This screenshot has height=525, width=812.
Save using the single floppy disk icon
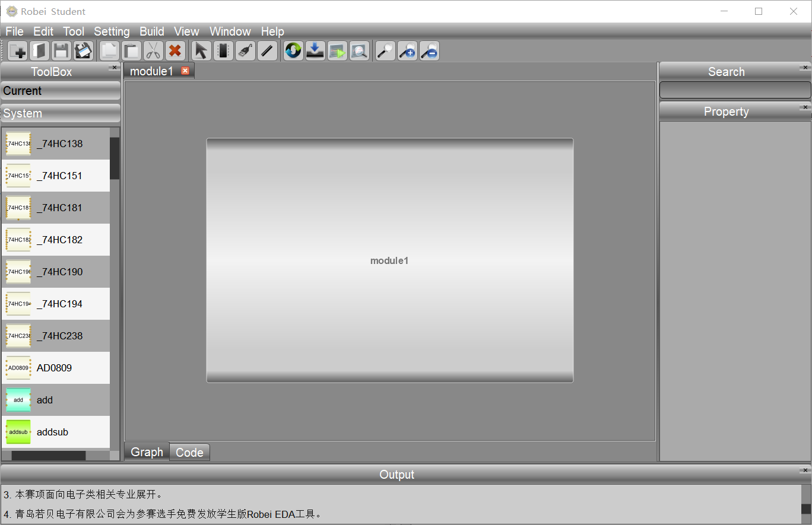click(x=62, y=50)
